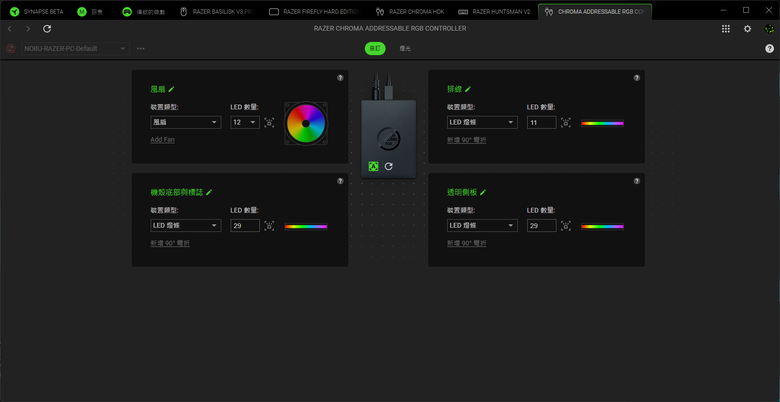The image size is (780, 402).
Task: Open help icon on 機殼底部與標誌 card
Action: tap(340, 181)
